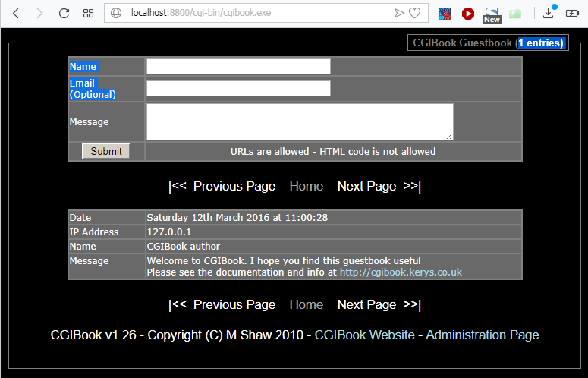This screenshot has width=588, height=378.
Task: Click the upper Next Page link
Action: click(366, 187)
